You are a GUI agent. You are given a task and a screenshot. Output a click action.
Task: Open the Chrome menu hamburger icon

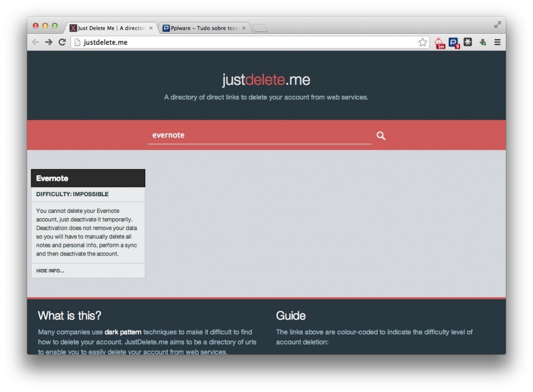click(497, 42)
